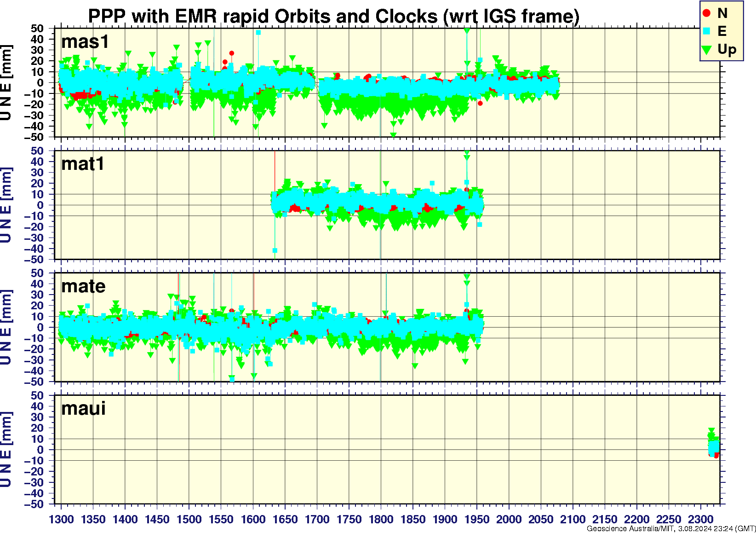The height and width of the screenshot is (533, 756).
Task: Click the "U N E [mm]" axis title of mas1 panel
Action: (6, 83)
